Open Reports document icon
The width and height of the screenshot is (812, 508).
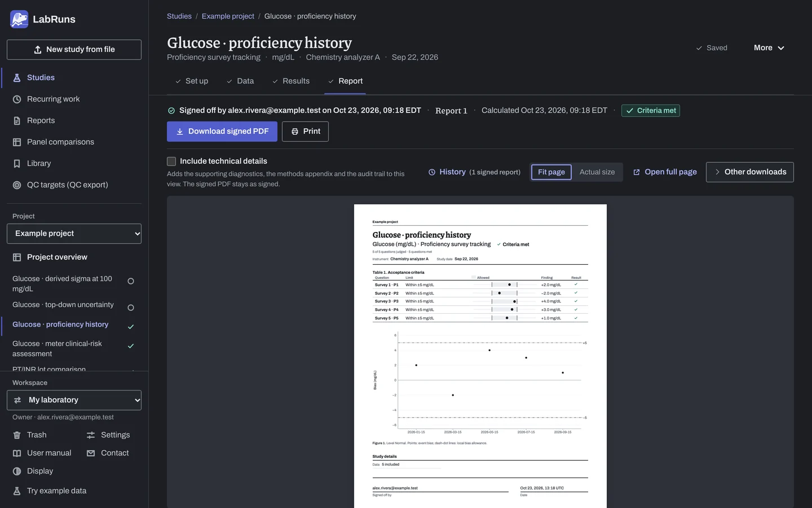click(x=17, y=121)
